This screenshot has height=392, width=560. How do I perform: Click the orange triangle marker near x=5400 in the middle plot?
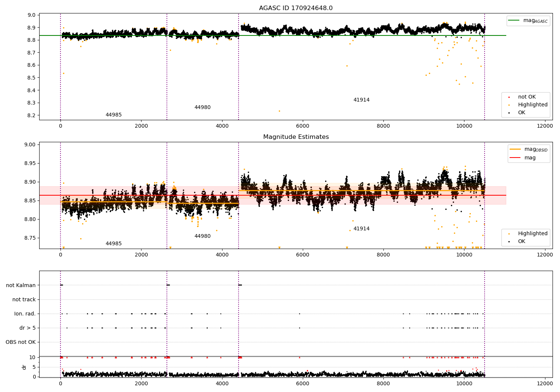click(279, 248)
